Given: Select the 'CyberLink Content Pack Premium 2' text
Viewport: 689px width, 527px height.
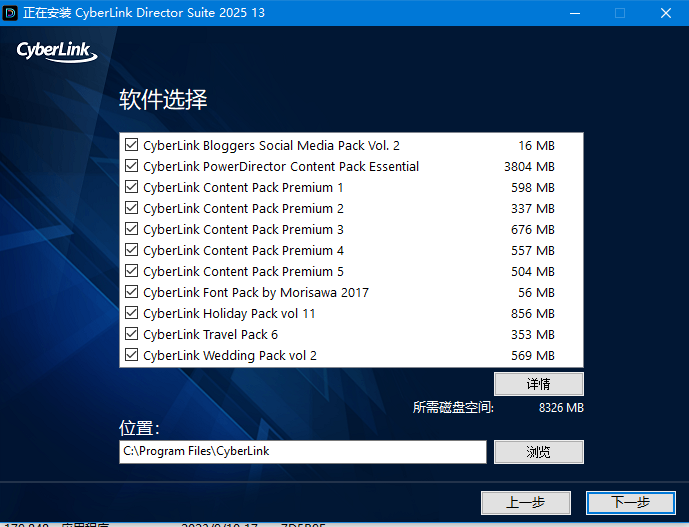Looking at the screenshot, I should pyautogui.click(x=243, y=208).
